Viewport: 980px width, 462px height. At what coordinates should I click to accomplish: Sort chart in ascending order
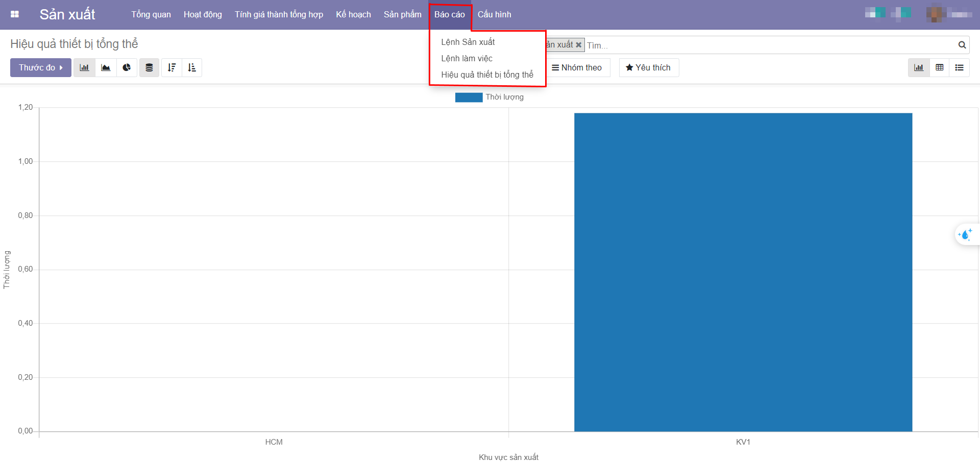click(x=192, y=67)
